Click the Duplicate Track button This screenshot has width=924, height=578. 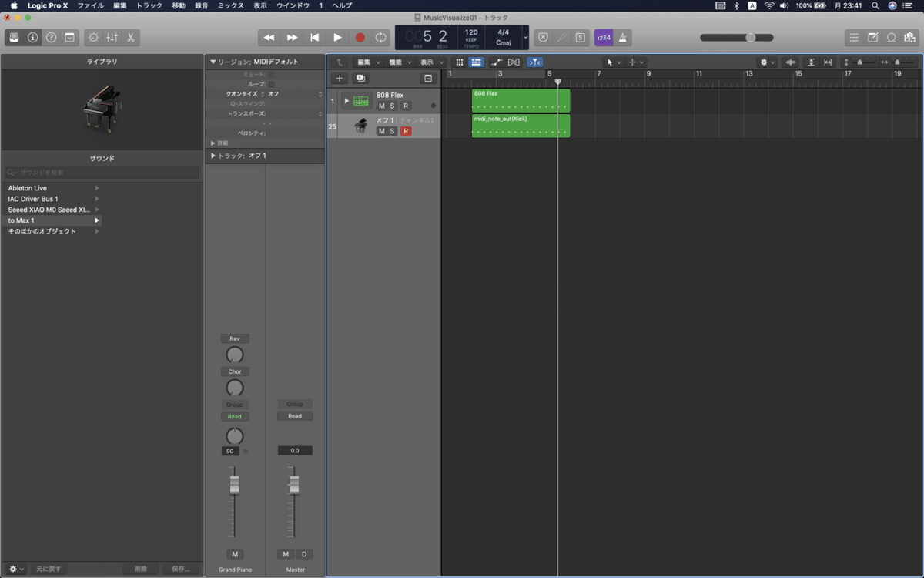pos(360,78)
